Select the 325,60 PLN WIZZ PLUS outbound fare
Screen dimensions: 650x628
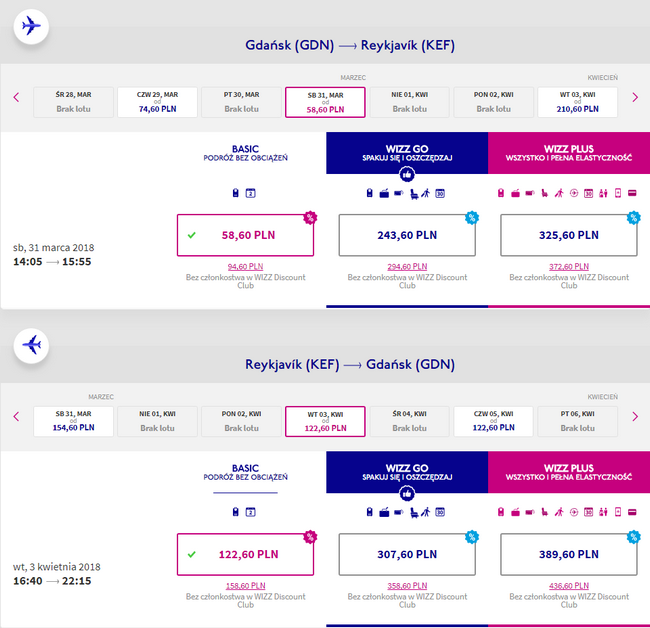click(x=569, y=235)
